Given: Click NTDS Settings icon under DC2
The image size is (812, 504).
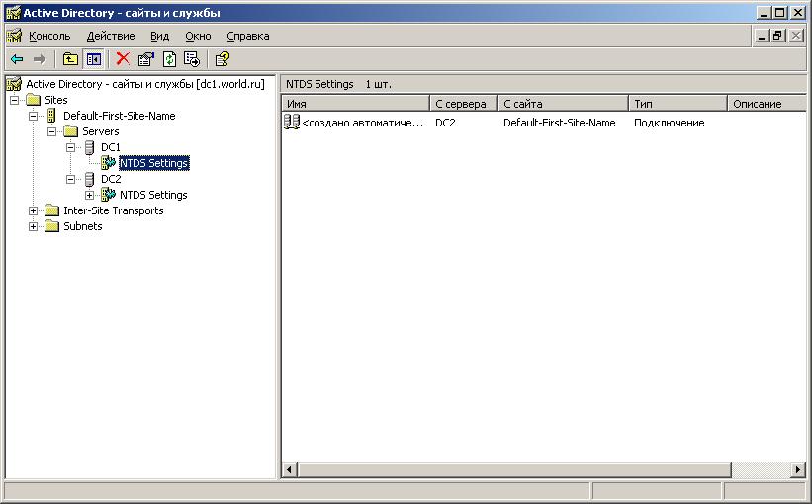Looking at the screenshot, I should pos(108,195).
